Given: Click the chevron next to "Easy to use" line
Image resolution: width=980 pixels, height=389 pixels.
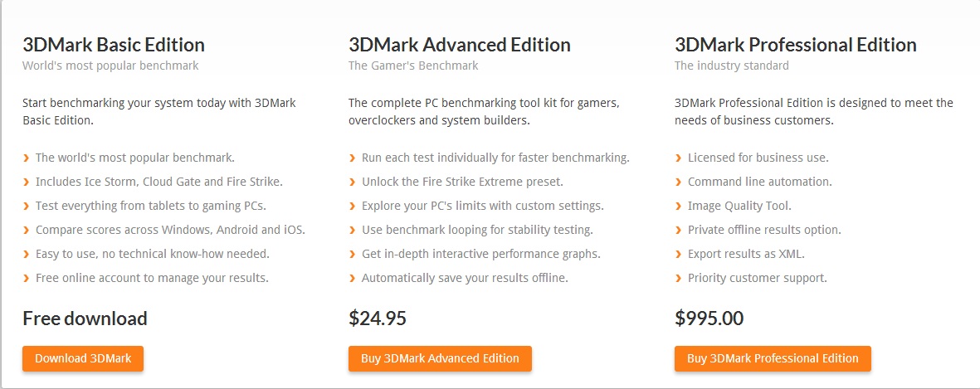Looking at the screenshot, I should [27, 254].
